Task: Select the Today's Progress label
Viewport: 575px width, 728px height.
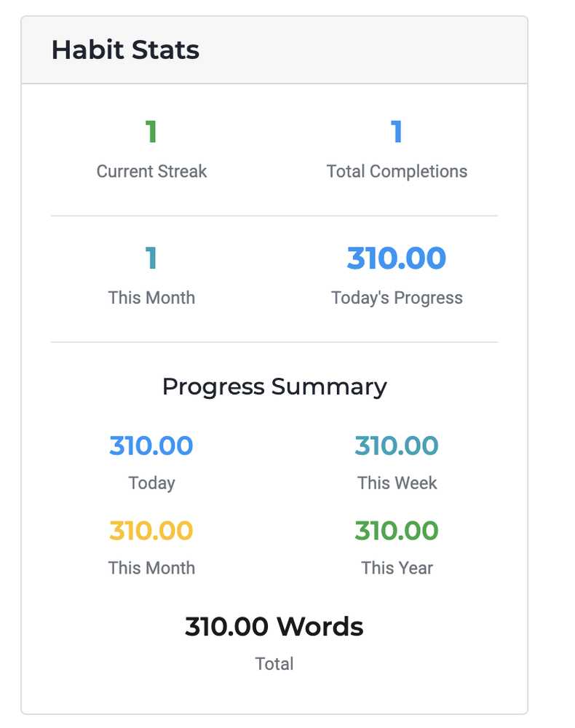Action: [x=397, y=298]
